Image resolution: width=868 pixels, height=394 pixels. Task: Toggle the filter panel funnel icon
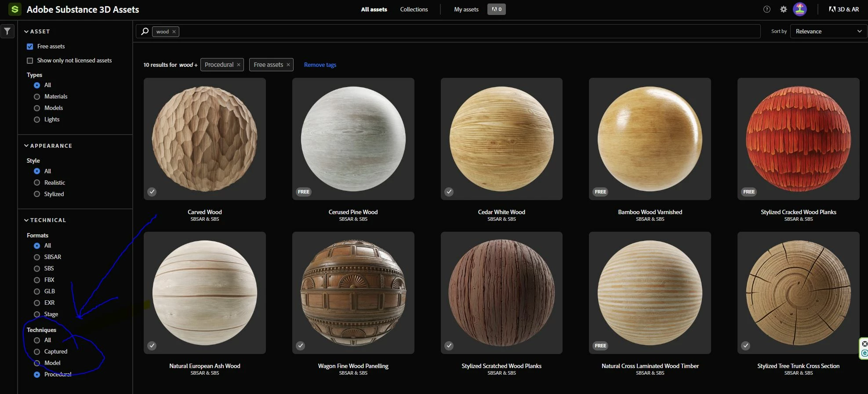tap(7, 31)
